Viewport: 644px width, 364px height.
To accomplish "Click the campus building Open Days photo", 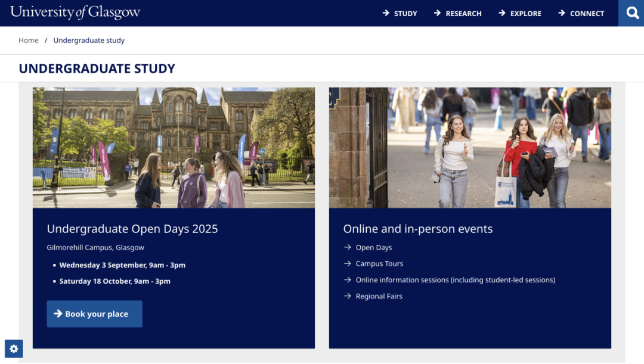I will tap(174, 148).
